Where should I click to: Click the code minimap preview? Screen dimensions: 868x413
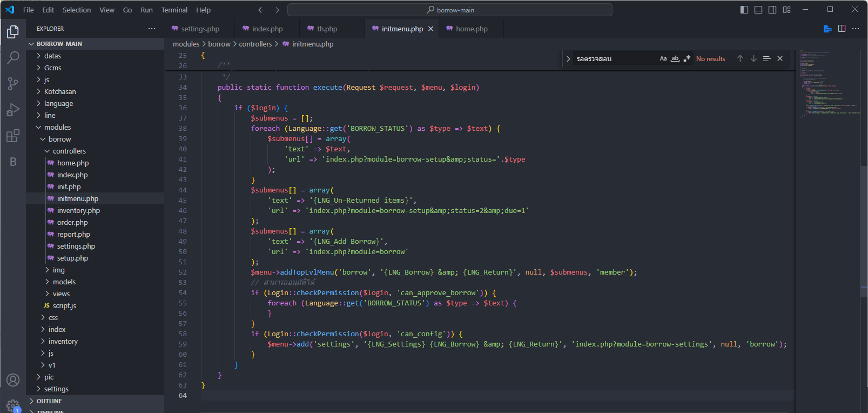829,84
